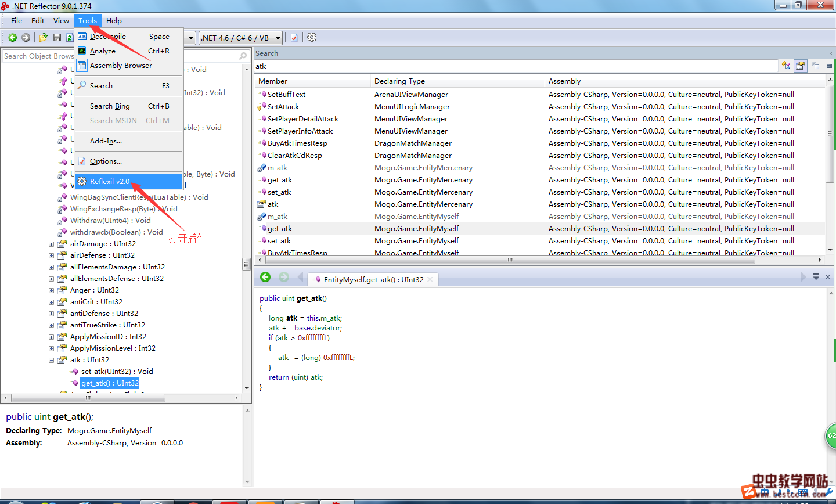Select Analyze from the Tools menu
This screenshot has width=836, height=504.
click(x=129, y=51)
